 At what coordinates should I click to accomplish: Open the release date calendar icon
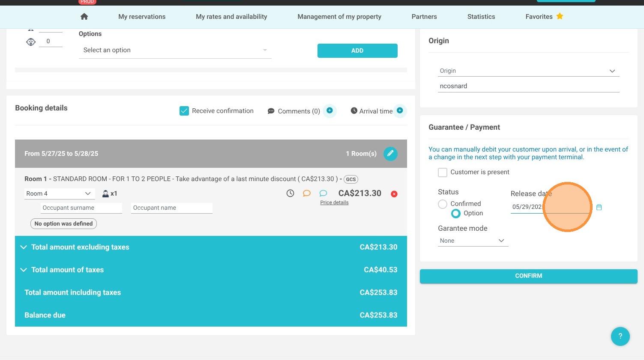(599, 207)
